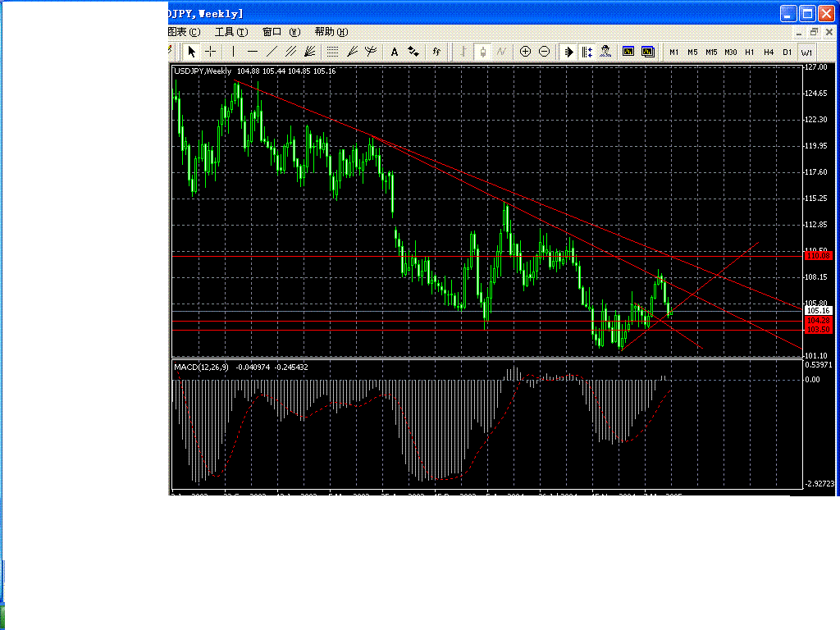Open the 图表(C) menu
Image resolution: width=840 pixels, height=630 pixels.
click(185, 32)
